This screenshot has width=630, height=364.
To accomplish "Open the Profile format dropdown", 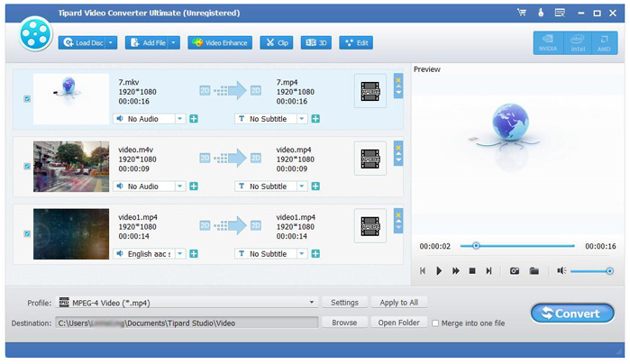I will click(x=187, y=303).
